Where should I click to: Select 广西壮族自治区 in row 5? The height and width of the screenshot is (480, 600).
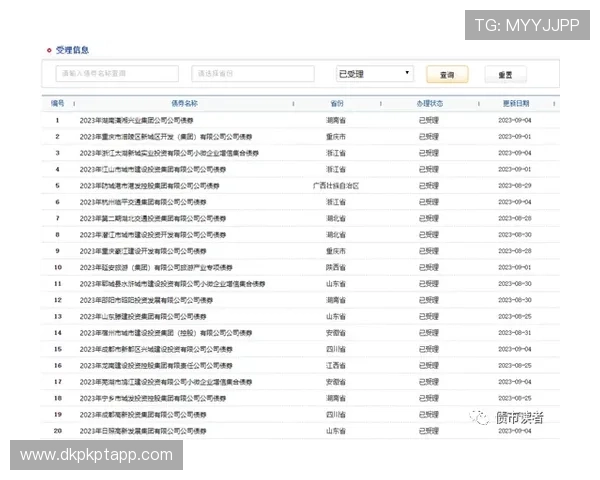[336, 186]
